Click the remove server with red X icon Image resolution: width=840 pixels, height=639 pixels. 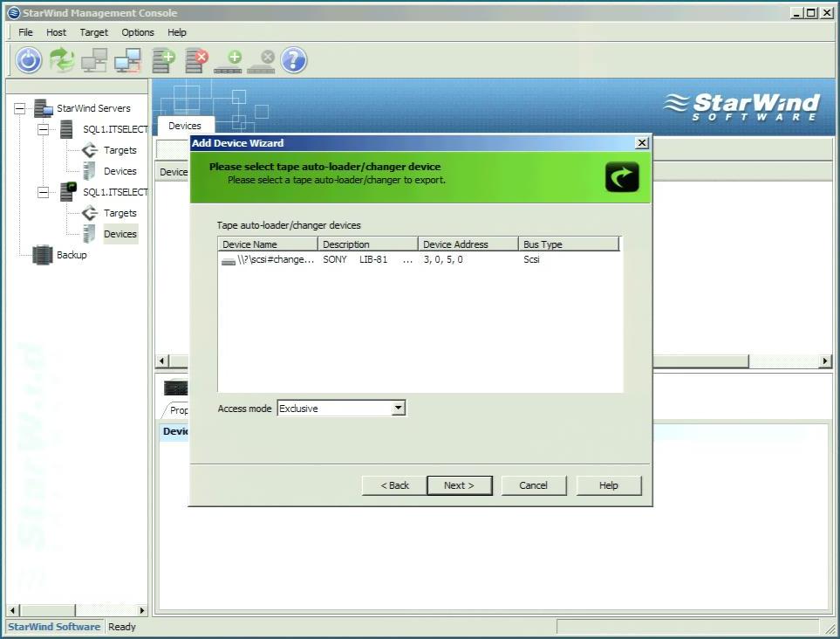196,60
